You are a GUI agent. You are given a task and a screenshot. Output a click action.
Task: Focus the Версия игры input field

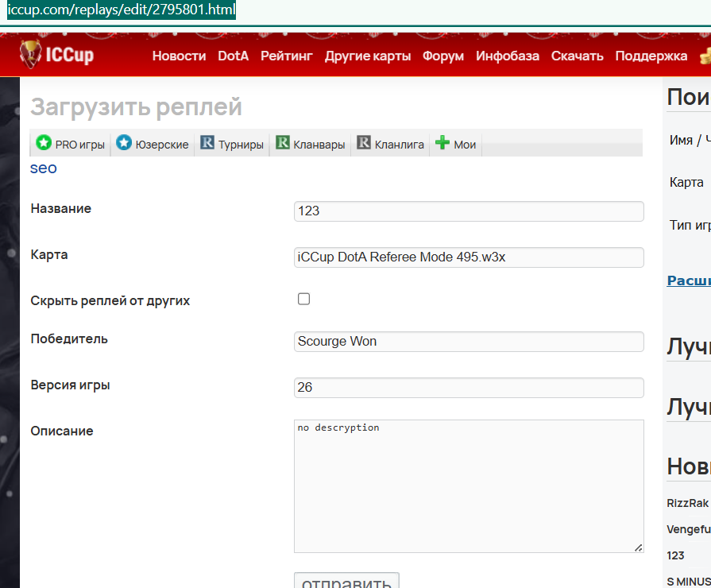tap(469, 388)
